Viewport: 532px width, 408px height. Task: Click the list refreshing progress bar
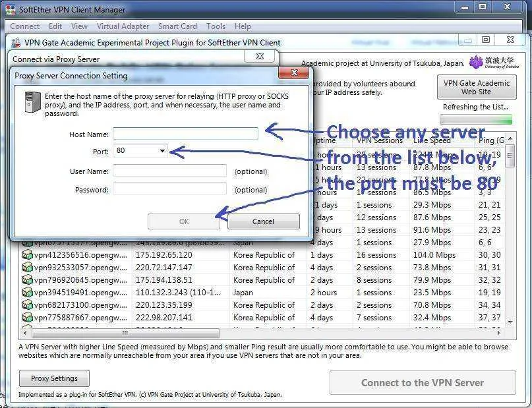click(476, 119)
